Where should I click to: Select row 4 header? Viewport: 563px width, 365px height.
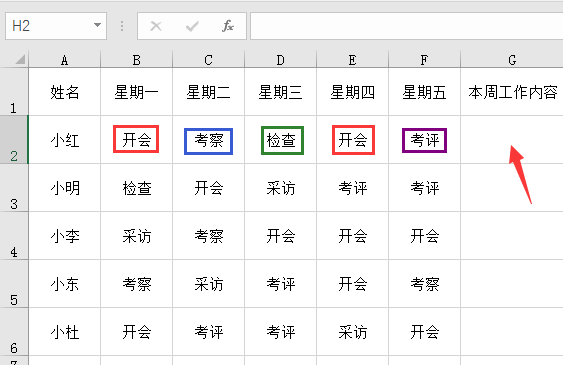[x=14, y=236]
